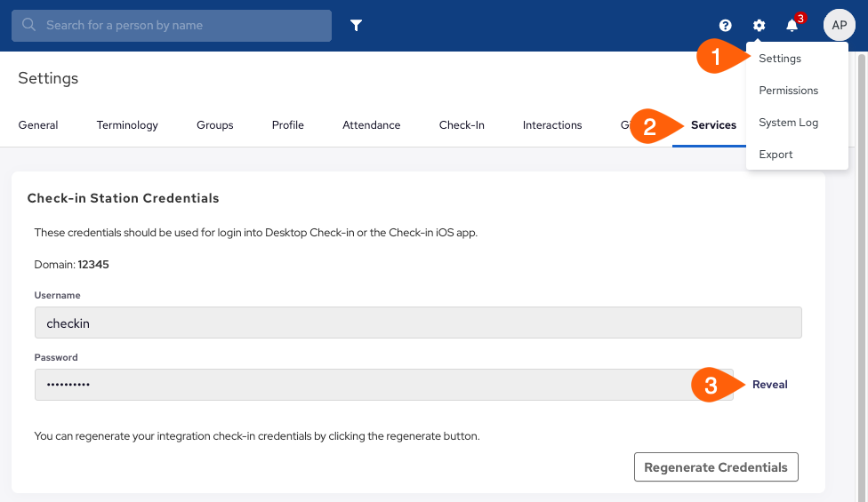Open the AP user avatar menu
This screenshot has height=502, width=868.
[x=840, y=25]
